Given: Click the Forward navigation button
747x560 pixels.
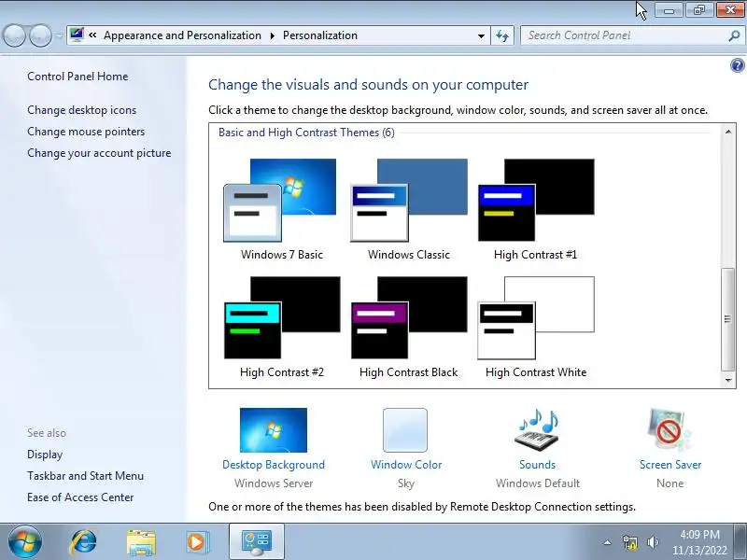Looking at the screenshot, I should coord(40,35).
